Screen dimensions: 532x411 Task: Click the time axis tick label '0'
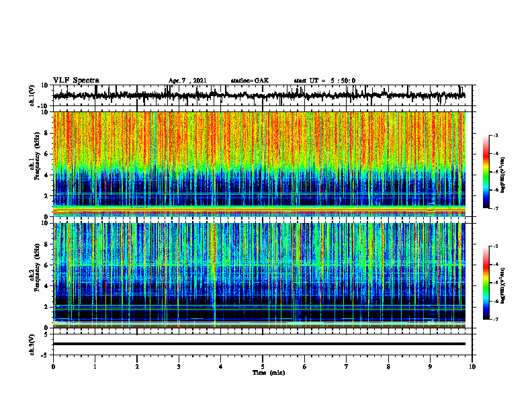pos(53,367)
